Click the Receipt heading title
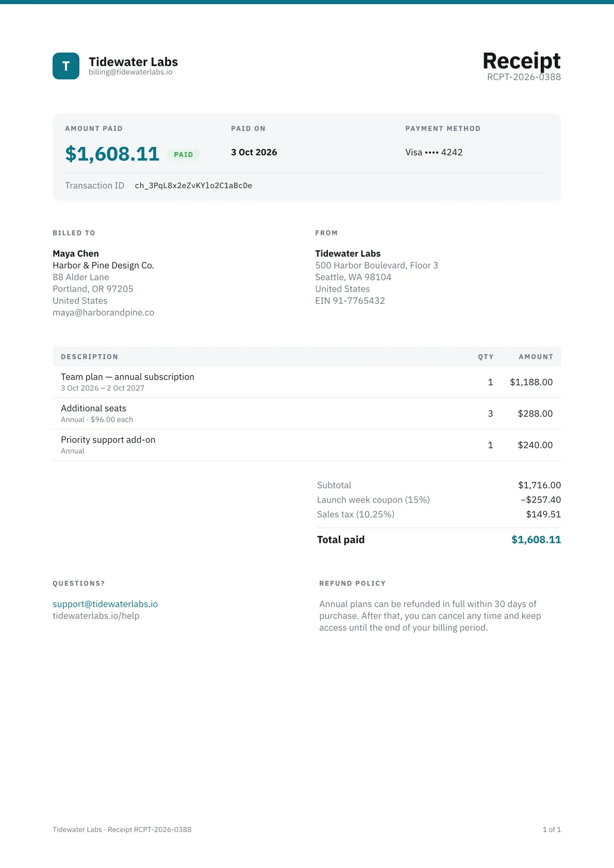This screenshot has width=614, height=868. tap(522, 61)
